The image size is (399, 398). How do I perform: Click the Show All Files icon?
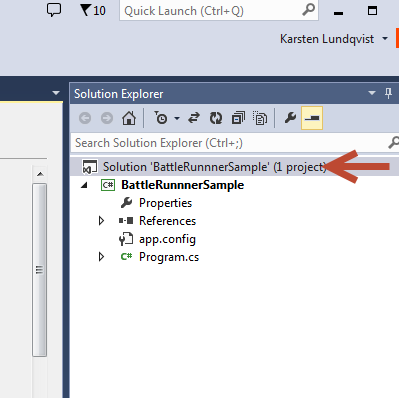(x=260, y=118)
